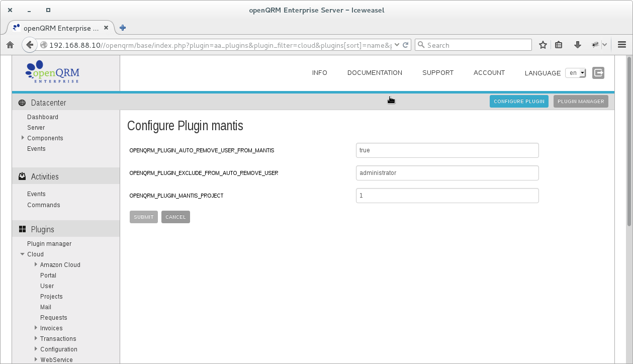Screen dimensions: 633x364
Task: Open the DOCUMENTATION menu
Action: pos(375,73)
